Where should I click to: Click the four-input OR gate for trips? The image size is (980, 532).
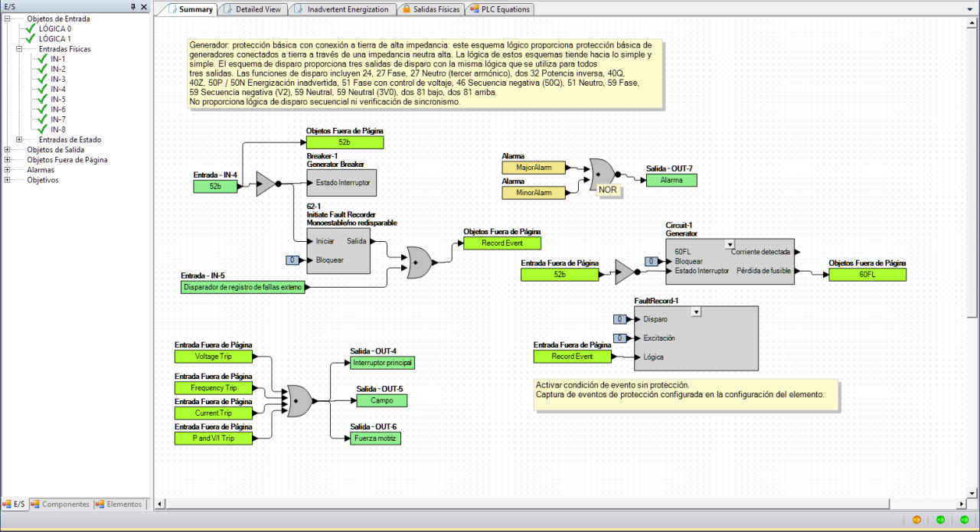[x=299, y=400]
